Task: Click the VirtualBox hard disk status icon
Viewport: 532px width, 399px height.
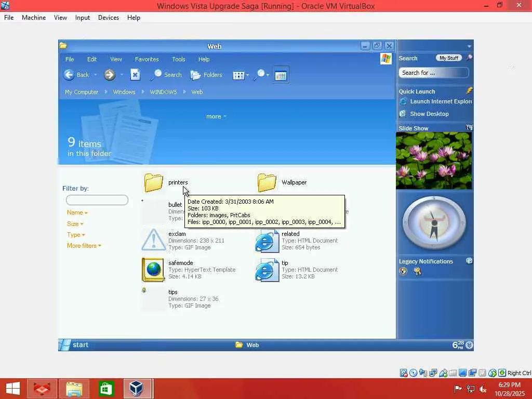Action: tap(403, 373)
